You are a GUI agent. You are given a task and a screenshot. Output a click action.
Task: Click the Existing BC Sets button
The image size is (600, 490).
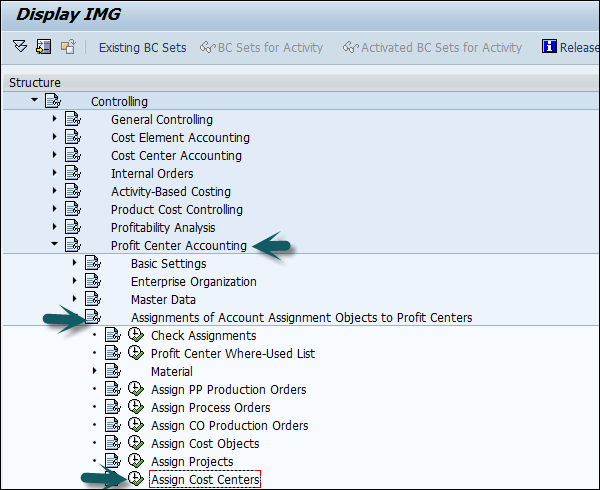point(142,47)
